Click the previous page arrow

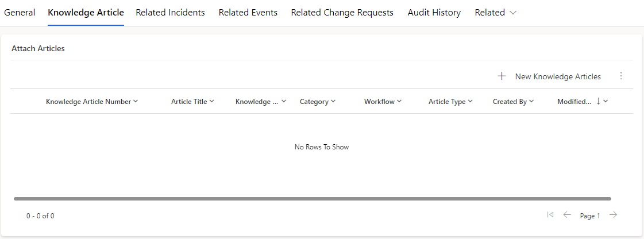pos(567,214)
